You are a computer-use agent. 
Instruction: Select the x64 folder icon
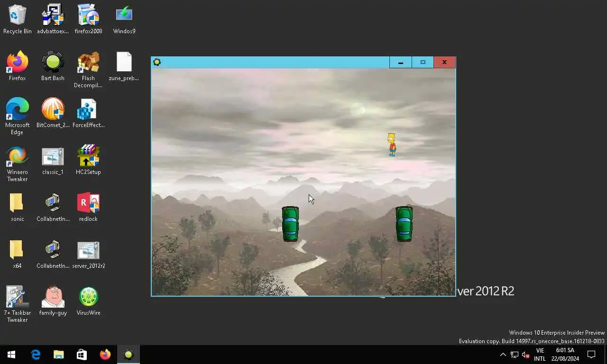point(17,254)
